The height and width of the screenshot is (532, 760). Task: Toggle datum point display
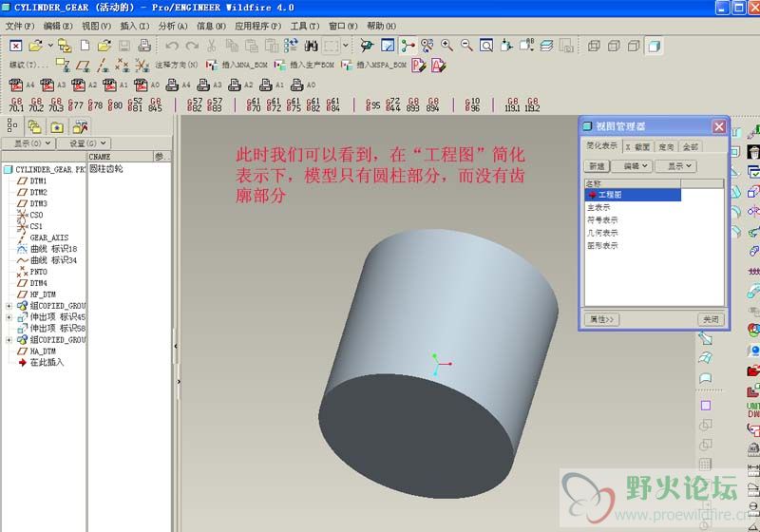coord(123,65)
